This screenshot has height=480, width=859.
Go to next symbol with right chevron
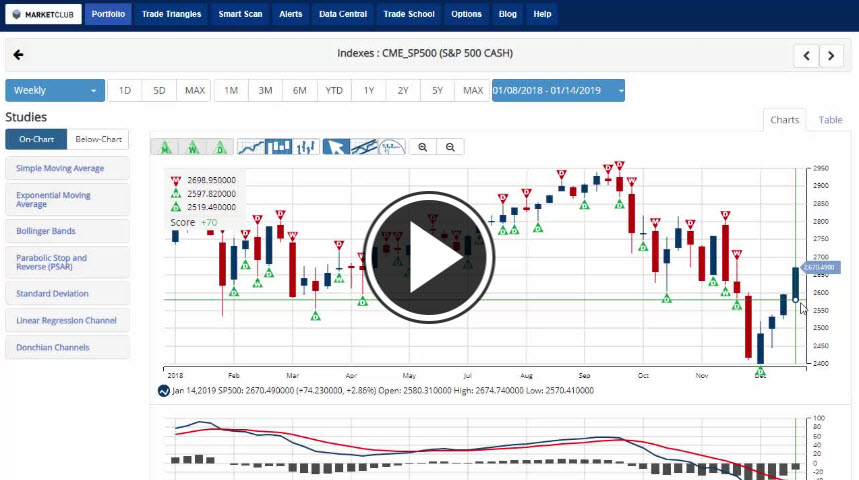coord(832,56)
